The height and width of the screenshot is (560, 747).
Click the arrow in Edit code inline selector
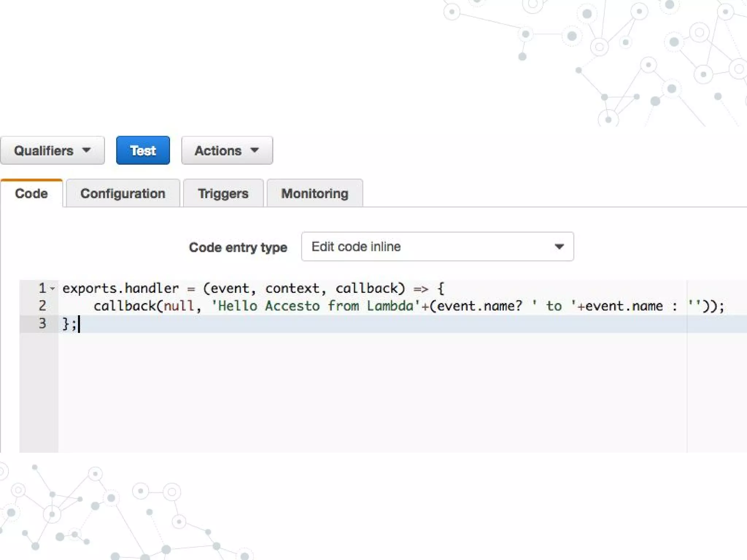pyautogui.click(x=559, y=247)
